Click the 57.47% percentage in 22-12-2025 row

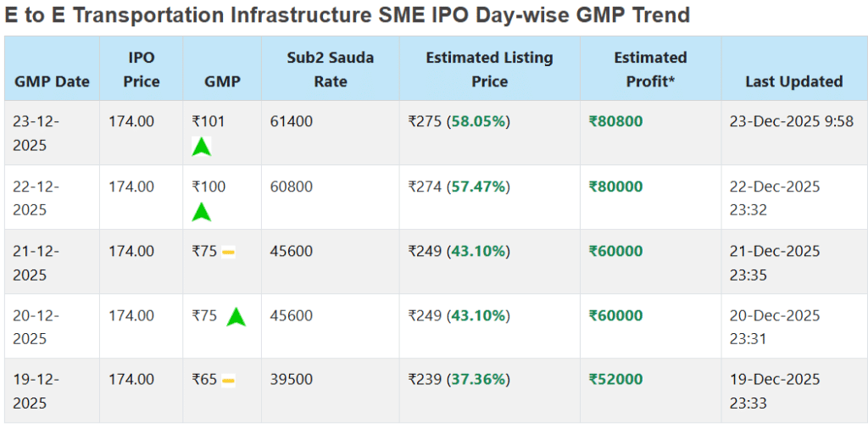point(479,186)
